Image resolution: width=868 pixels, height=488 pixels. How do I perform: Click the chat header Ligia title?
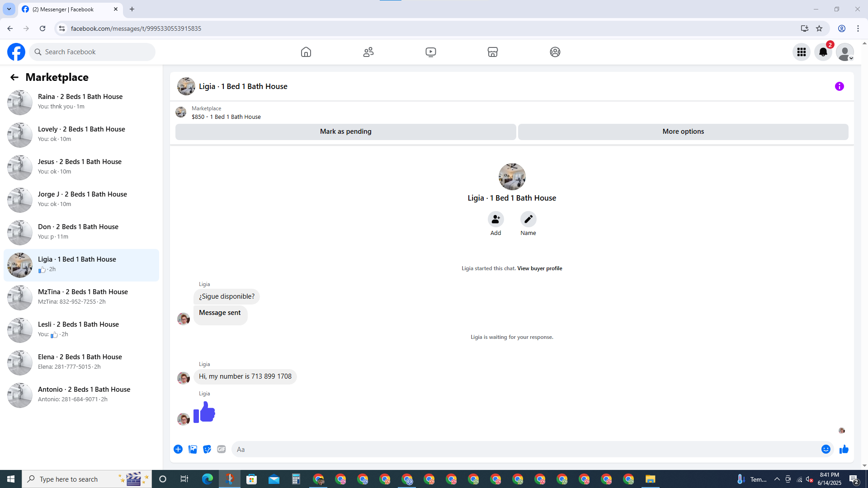coord(243,86)
